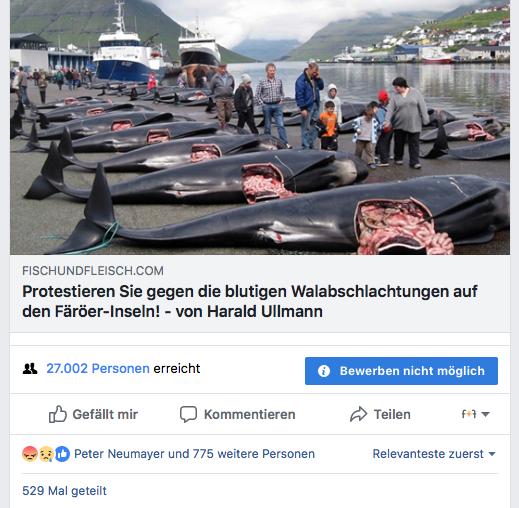
Task: Open the 529 Mal geteilt shares link
Action: pyautogui.click(x=64, y=491)
